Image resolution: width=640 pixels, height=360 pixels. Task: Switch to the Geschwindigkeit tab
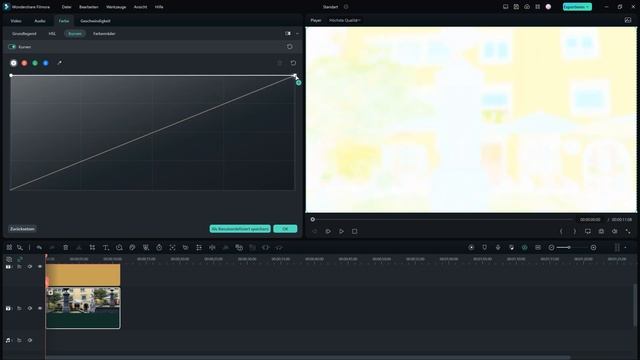(x=95, y=21)
